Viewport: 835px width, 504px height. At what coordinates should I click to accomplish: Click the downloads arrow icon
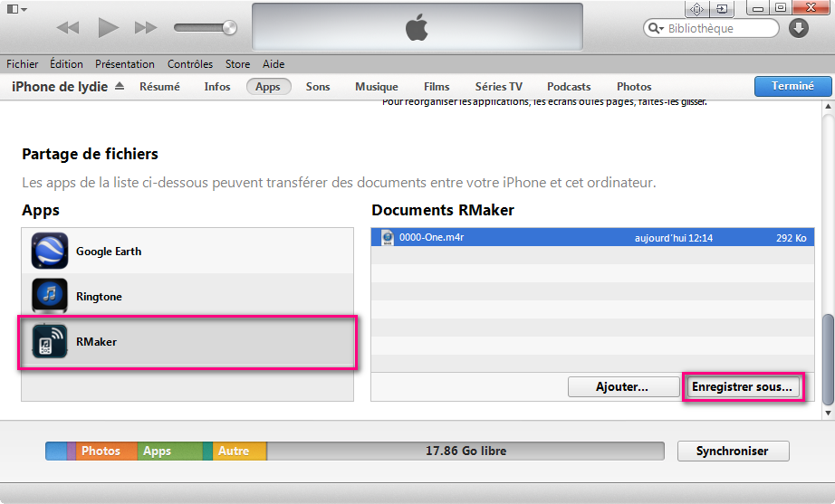click(x=798, y=28)
